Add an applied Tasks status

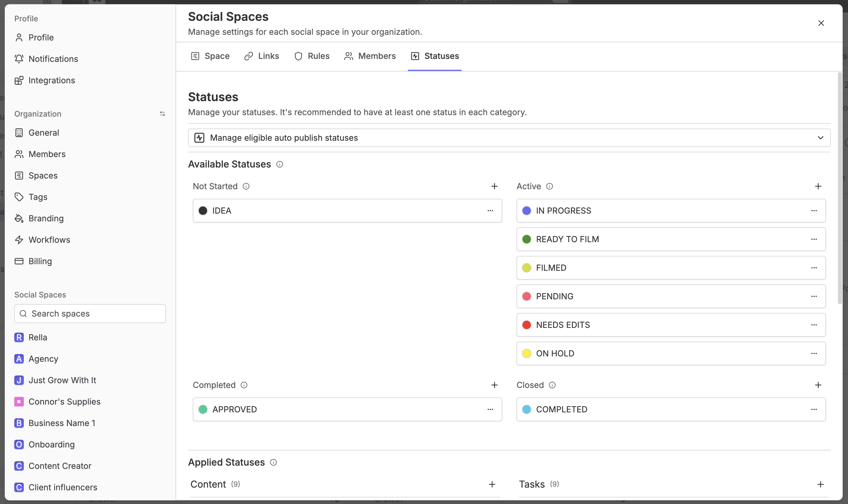[x=820, y=484]
